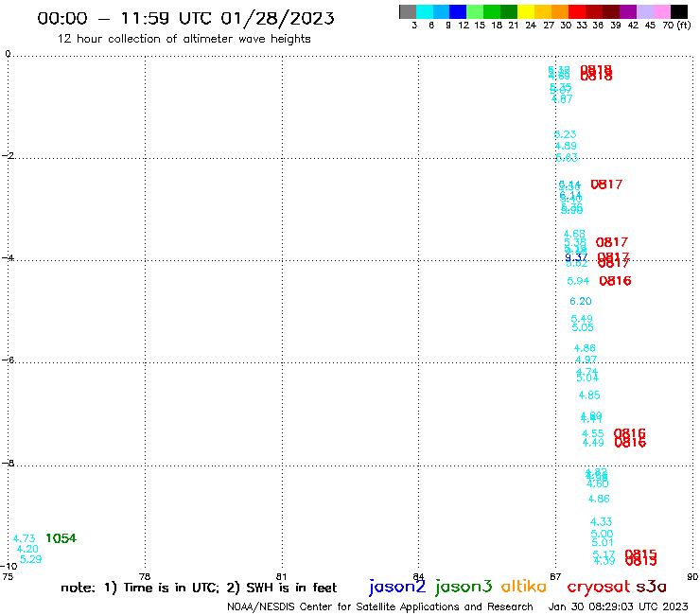Select the dark red 's3a' legend label
Image resolution: width=700 pixels, height=615 pixels.
(651, 587)
